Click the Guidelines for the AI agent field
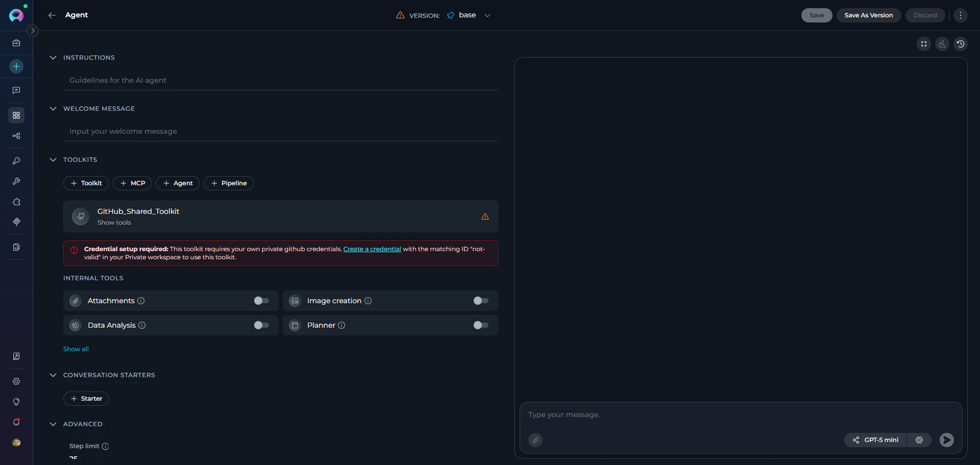 tap(281, 80)
